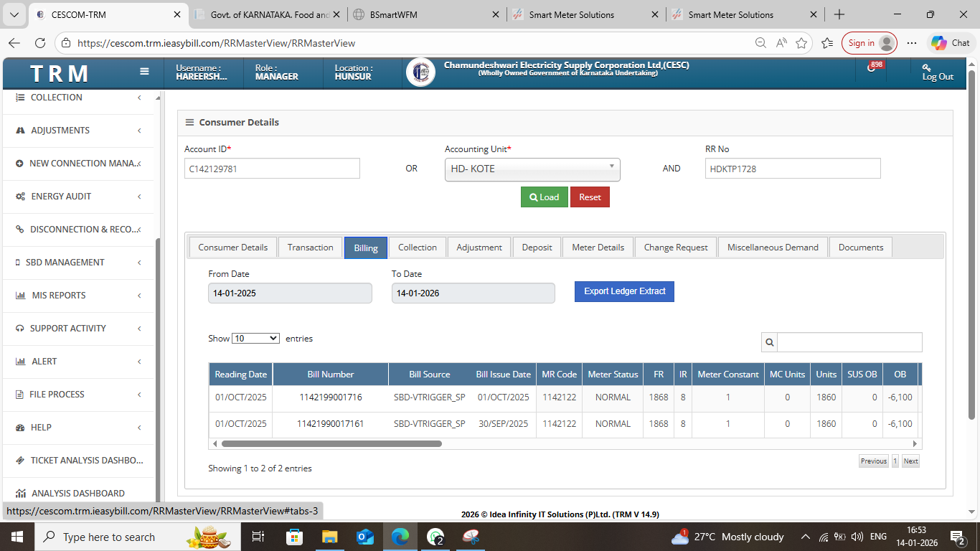Open the browser tab search dropdown
Image resolution: width=980 pixels, height=551 pixels.
click(x=14, y=14)
